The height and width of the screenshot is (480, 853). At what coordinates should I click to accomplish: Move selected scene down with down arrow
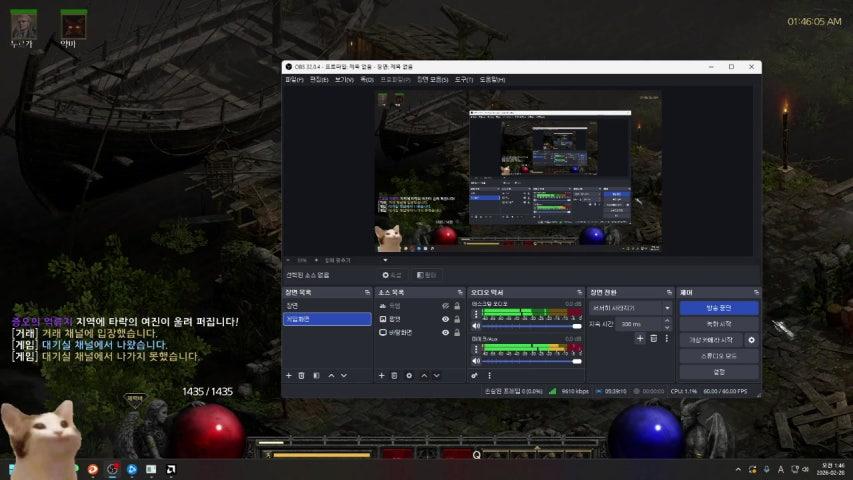pyautogui.click(x=344, y=376)
